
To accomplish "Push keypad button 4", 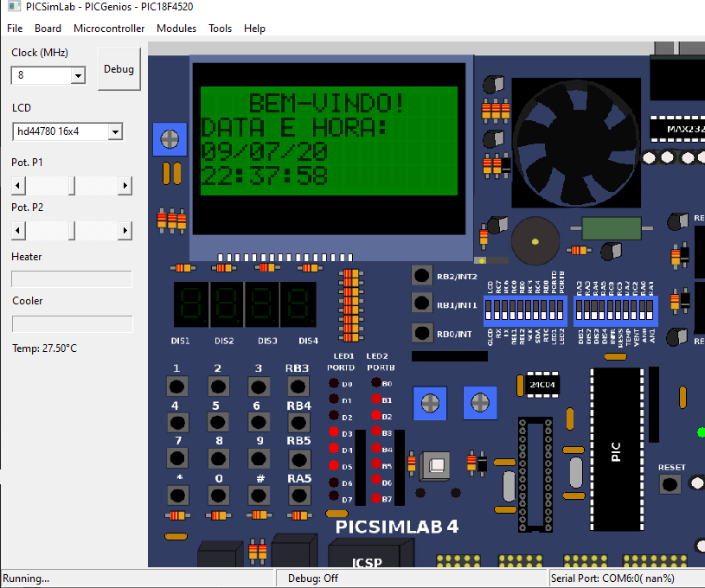I will (x=177, y=423).
